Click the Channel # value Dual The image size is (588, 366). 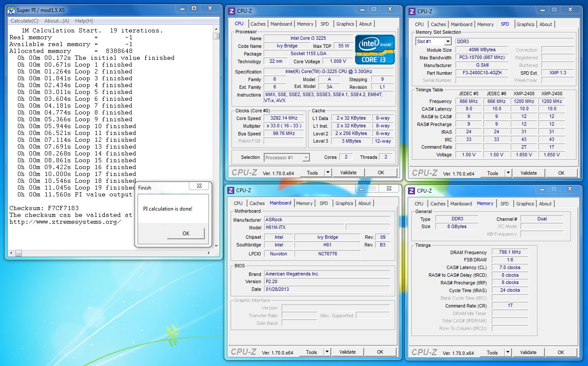click(x=542, y=219)
